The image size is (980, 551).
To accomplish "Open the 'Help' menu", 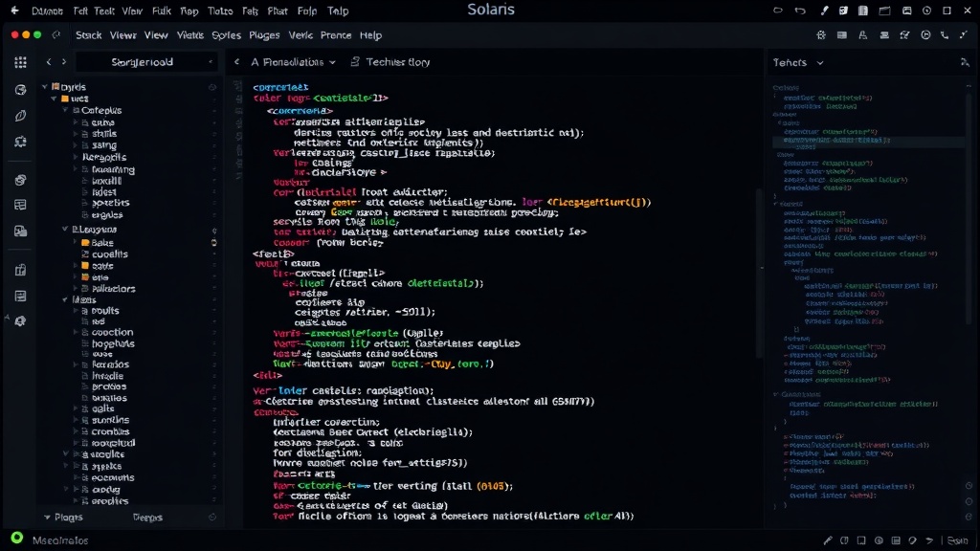I will (370, 35).
